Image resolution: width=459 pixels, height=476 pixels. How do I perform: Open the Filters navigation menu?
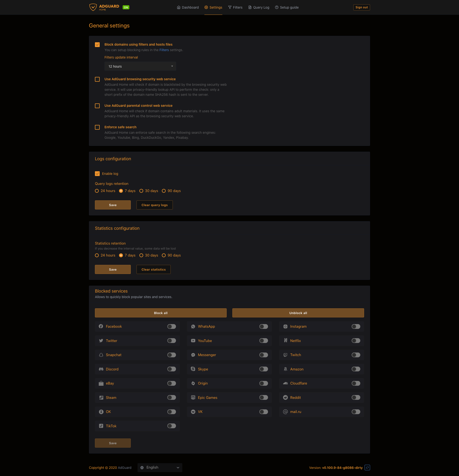pyautogui.click(x=235, y=8)
